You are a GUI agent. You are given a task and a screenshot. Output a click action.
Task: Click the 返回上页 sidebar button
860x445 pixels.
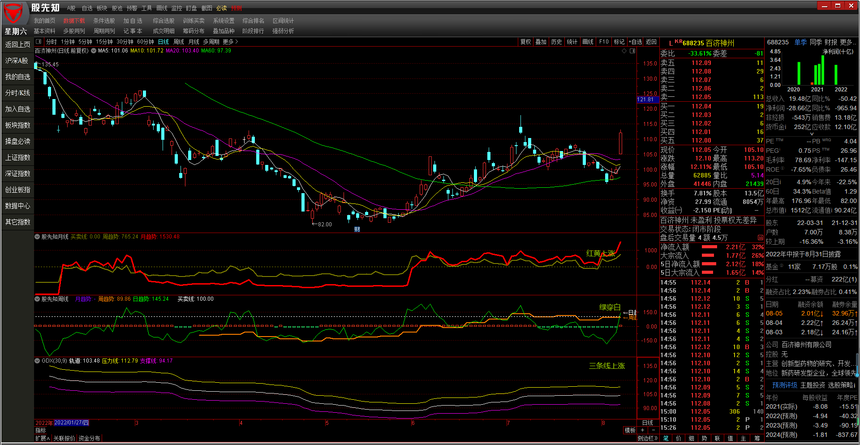[x=18, y=44]
